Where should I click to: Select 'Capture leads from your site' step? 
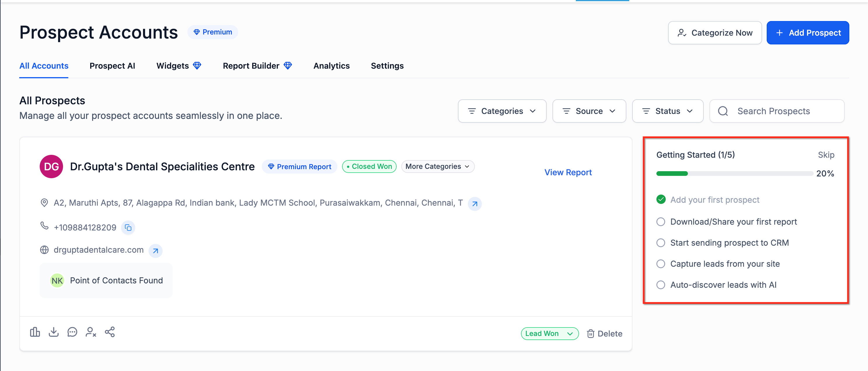(661, 264)
